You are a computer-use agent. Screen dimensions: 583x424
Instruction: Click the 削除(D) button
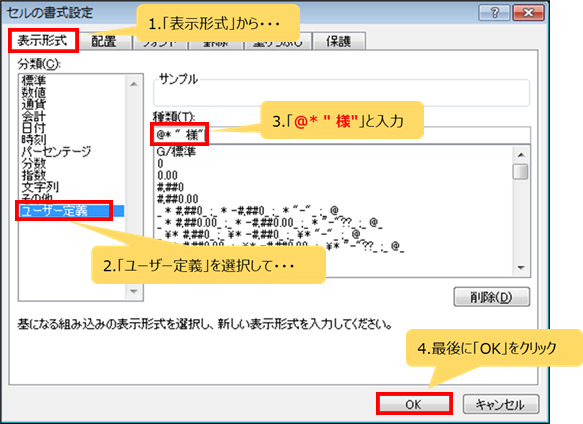pyautogui.click(x=492, y=297)
